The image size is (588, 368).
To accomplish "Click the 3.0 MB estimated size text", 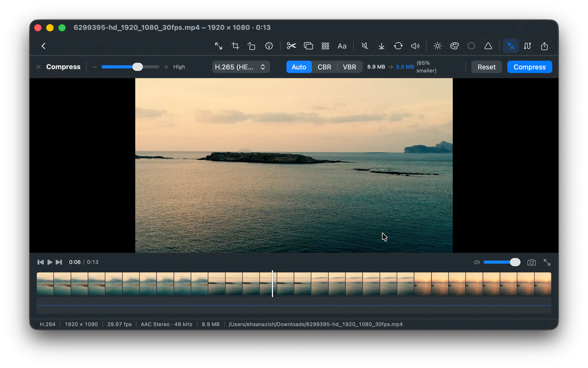I will pos(404,67).
